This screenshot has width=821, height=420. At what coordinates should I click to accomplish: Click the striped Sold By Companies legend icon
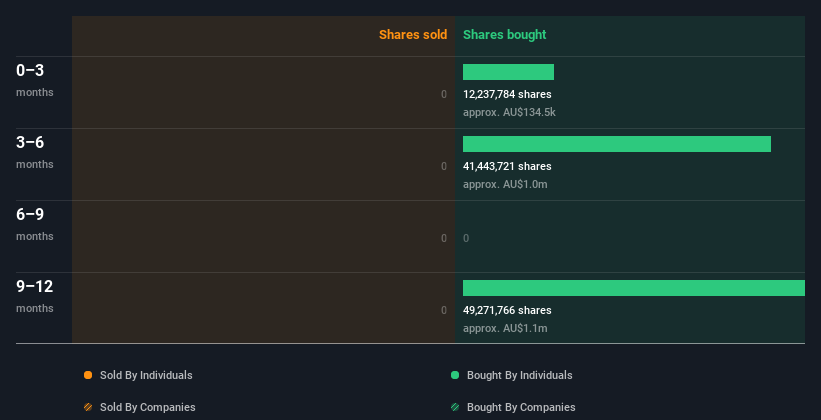[x=88, y=407]
